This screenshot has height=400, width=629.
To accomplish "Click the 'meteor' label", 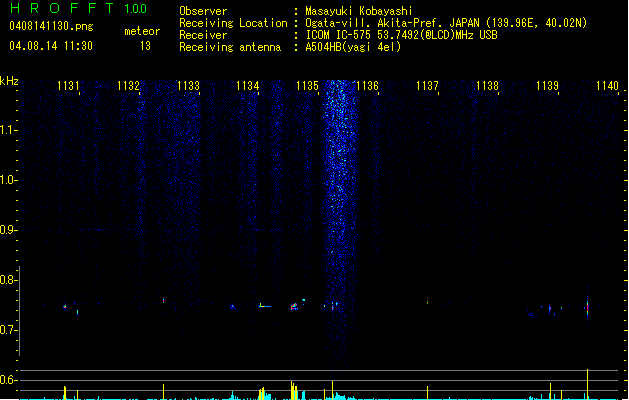I will tap(142, 31).
